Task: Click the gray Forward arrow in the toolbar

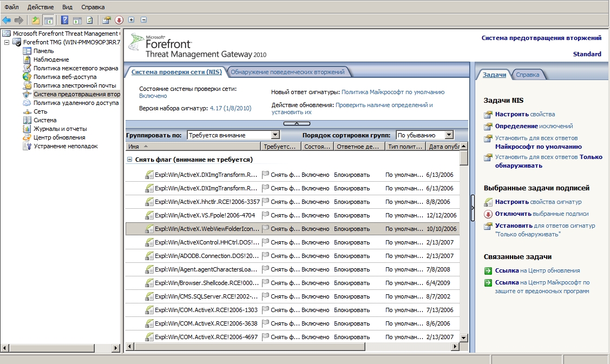Action: (x=18, y=20)
